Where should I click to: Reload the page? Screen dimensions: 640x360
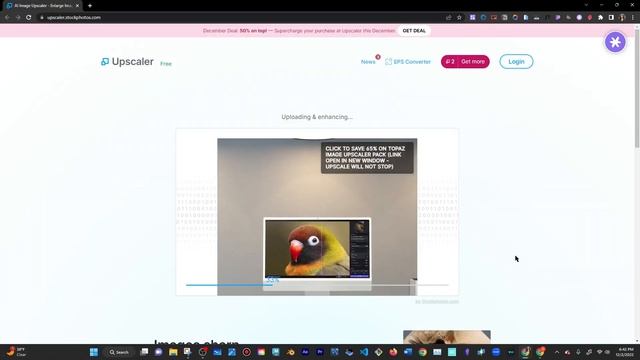[29, 18]
